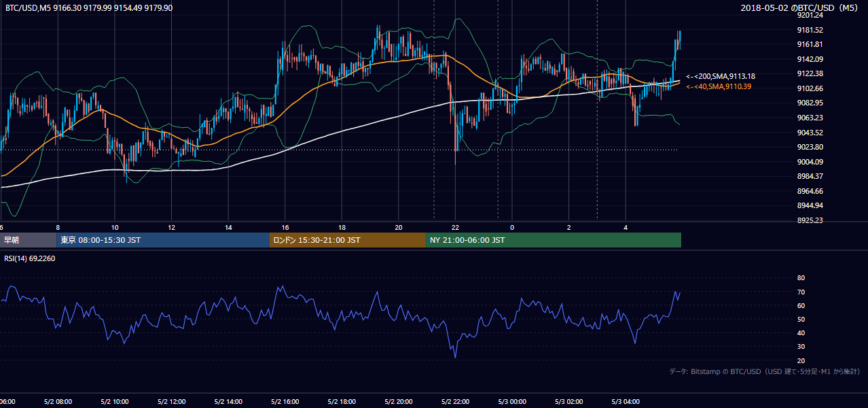Click the 200 SMA 9113.18 label
868x408 pixels.
click(721, 76)
